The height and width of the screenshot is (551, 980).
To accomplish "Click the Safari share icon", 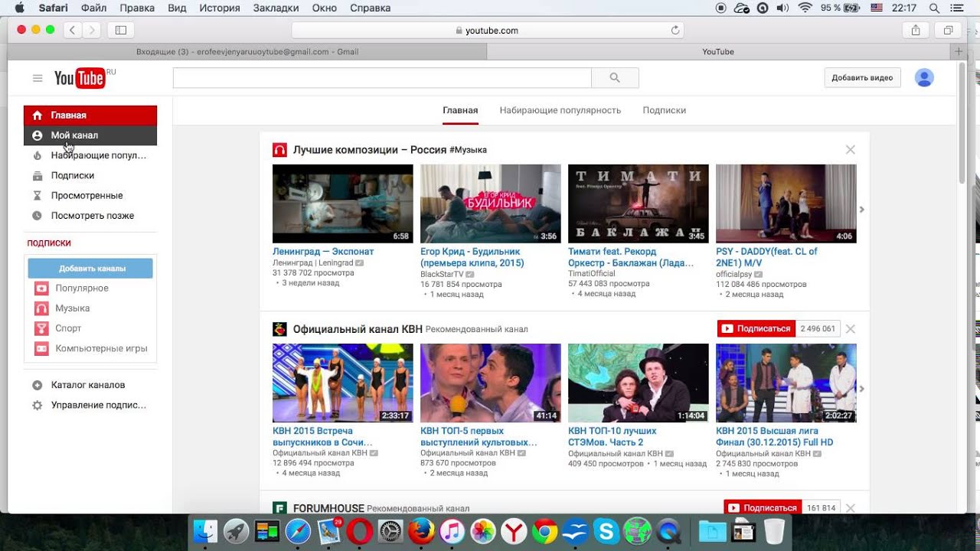I will point(916,31).
